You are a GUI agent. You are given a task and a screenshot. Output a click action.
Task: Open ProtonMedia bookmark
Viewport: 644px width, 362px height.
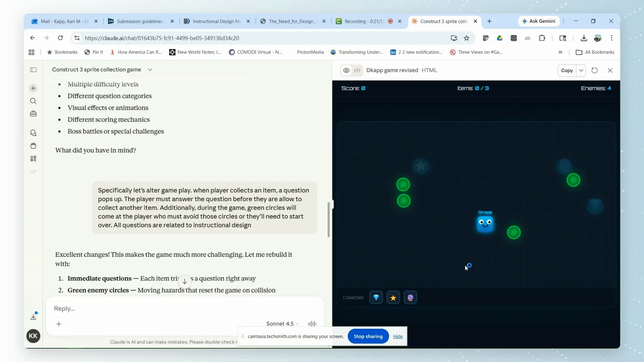pyautogui.click(x=310, y=52)
